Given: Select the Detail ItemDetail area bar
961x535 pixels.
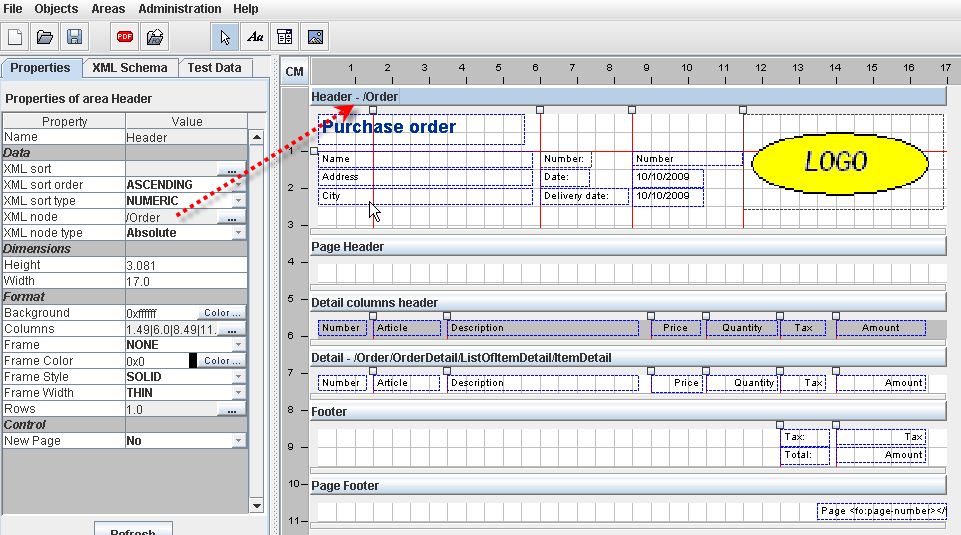Looking at the screenshot, I should 628,358.
